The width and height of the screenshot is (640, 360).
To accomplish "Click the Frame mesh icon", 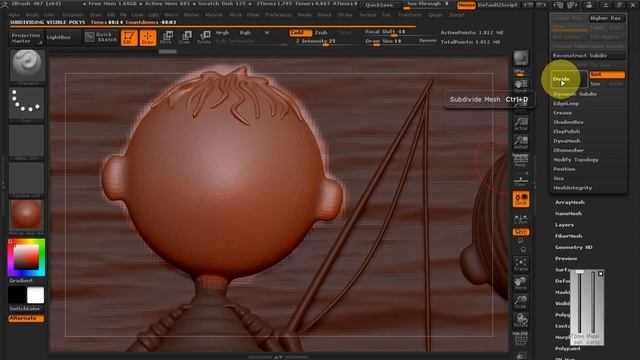I will pos(521,264).
